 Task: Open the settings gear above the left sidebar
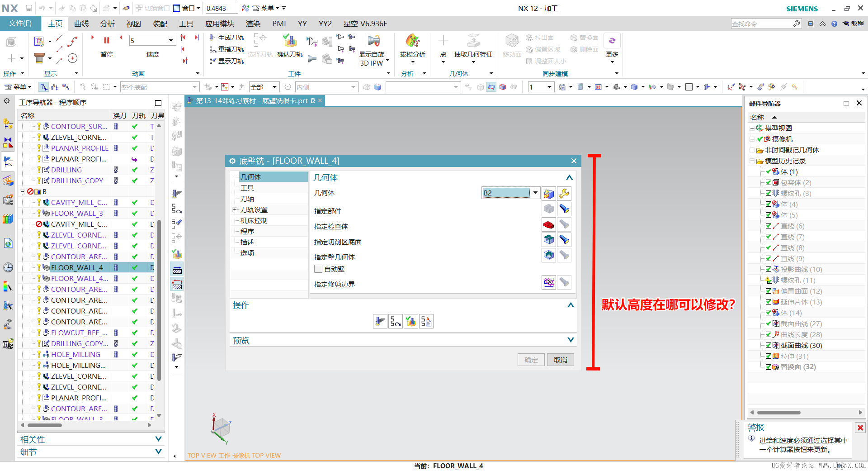(7, 101)
